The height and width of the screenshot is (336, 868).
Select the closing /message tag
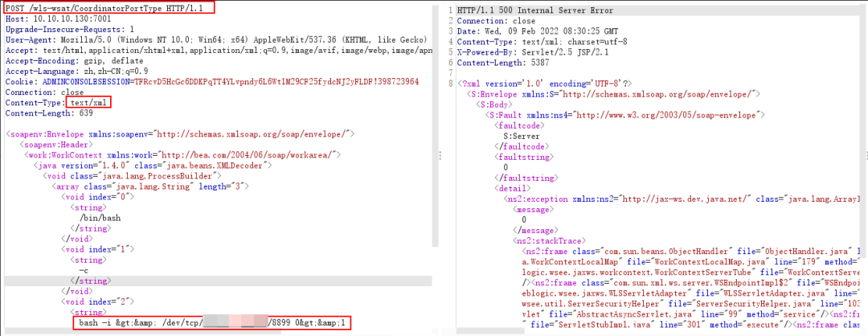pos(534,230)
